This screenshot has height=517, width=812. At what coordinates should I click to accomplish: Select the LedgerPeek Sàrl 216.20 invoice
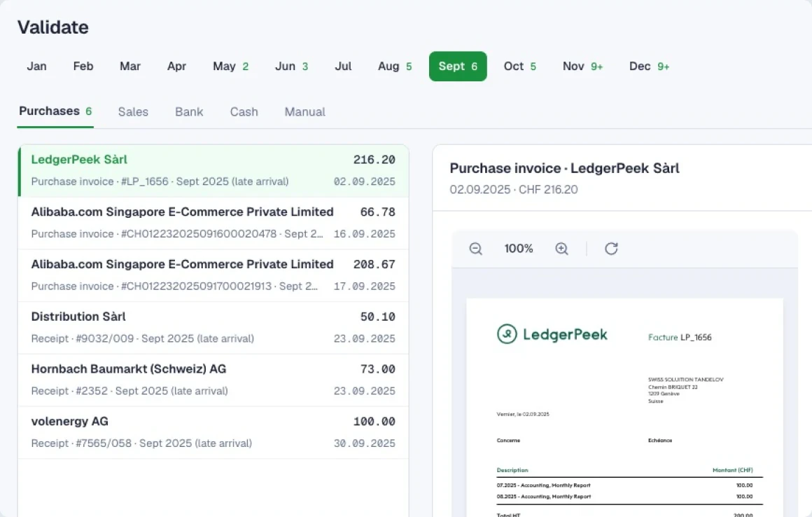tap(213, 171)
